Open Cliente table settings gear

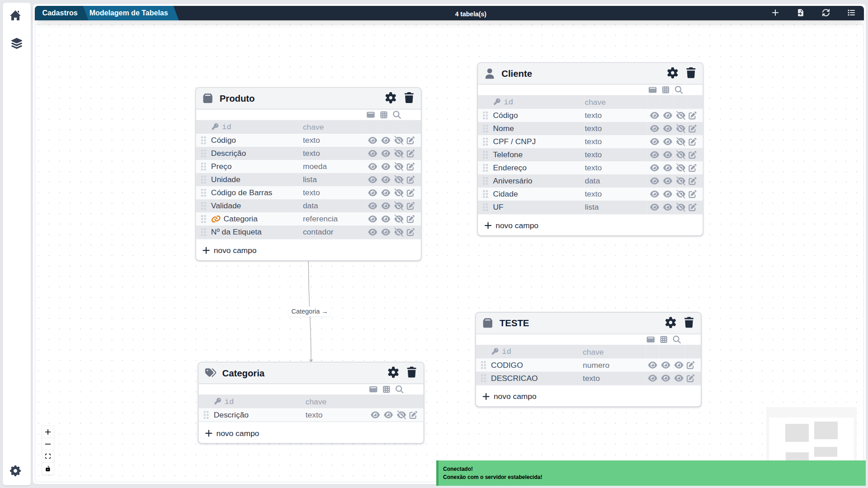coord(672,73)
